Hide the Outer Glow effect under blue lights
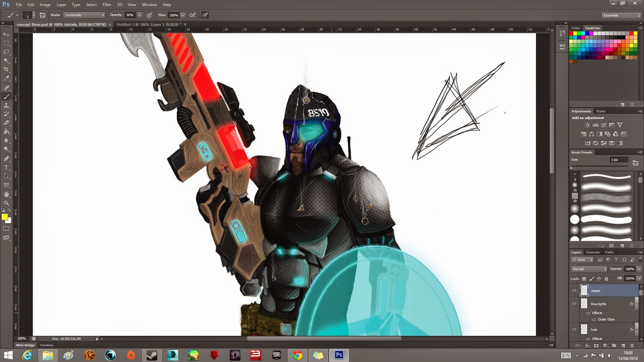Viewport: 644px width, 362px height. click(594, 319)
